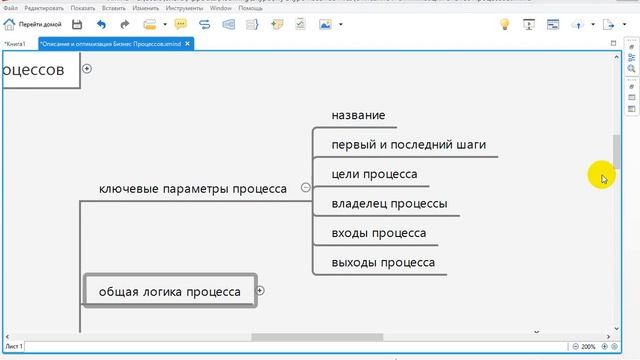Insert a relationship line between topics
Viewport: 640px width, 360px height.
pos(204,24)
